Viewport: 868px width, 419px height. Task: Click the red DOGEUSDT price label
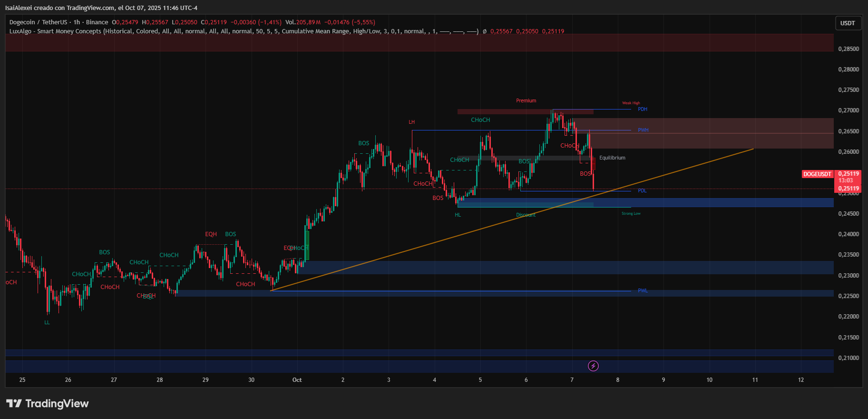[x=817, y=174]
